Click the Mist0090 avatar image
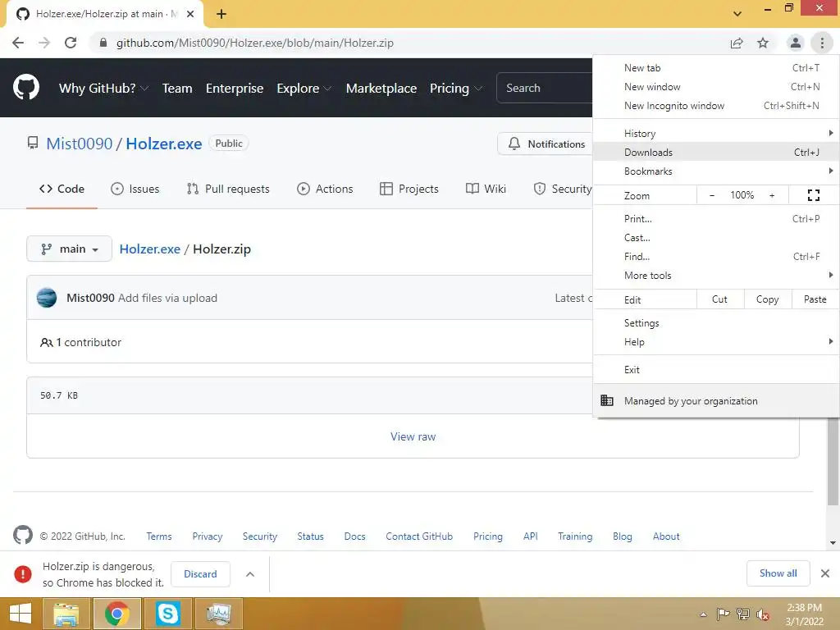 (x=47, y=298)
